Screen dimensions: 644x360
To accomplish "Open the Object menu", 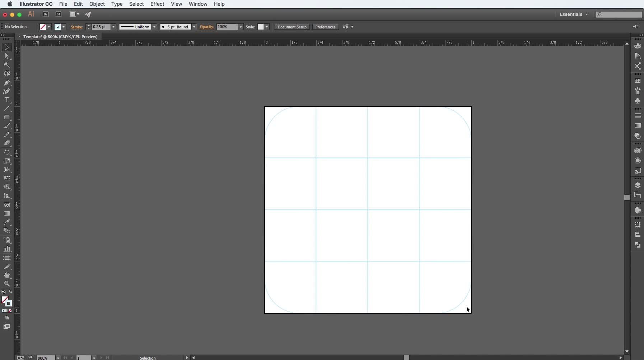I will click(x=97, y=4).
